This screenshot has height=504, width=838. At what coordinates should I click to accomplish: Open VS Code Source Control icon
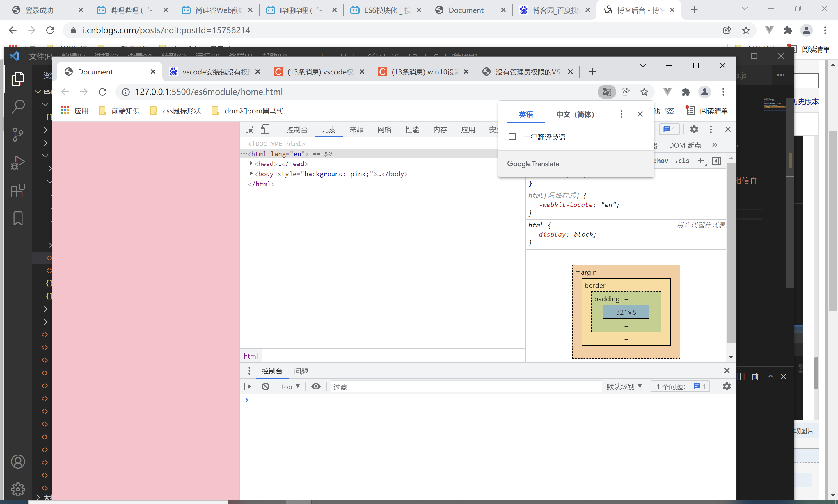(18, 134)
